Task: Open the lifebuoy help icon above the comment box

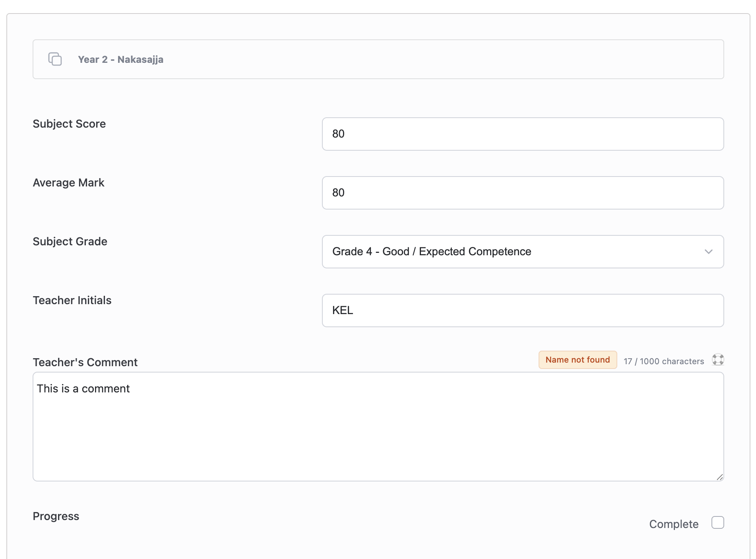Action: (x=717, y=360)
